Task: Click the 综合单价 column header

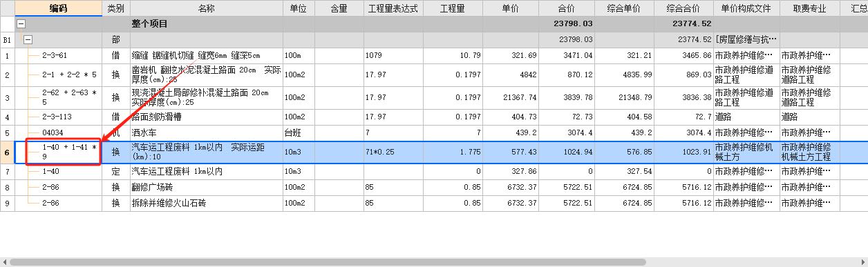Action: coord(624,8)
